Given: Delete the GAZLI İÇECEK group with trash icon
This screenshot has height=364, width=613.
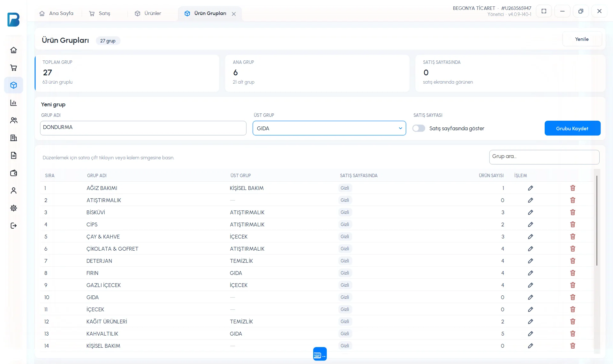Looking at the screenshot, I should 573,285.
